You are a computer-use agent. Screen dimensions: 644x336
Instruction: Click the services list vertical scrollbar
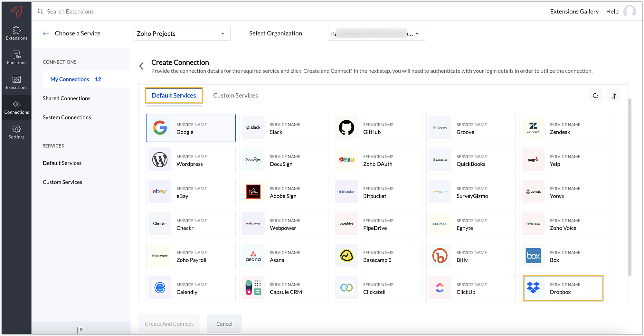(630, 187)
